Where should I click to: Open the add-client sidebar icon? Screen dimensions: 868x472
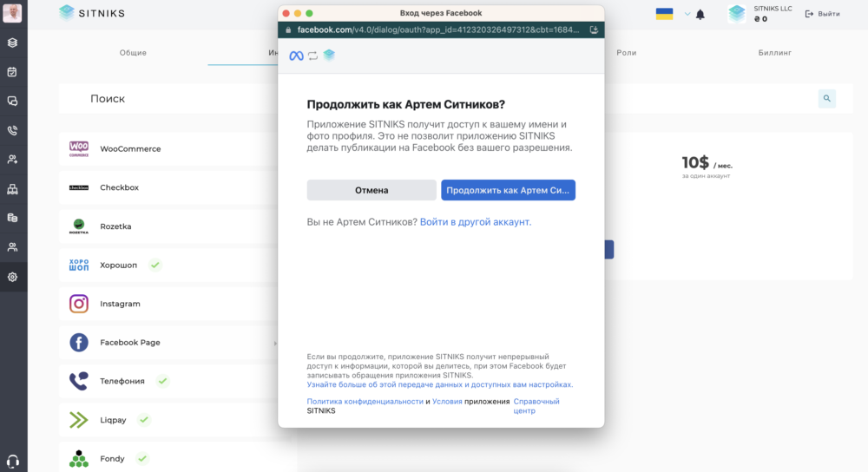tap(12, 160)
